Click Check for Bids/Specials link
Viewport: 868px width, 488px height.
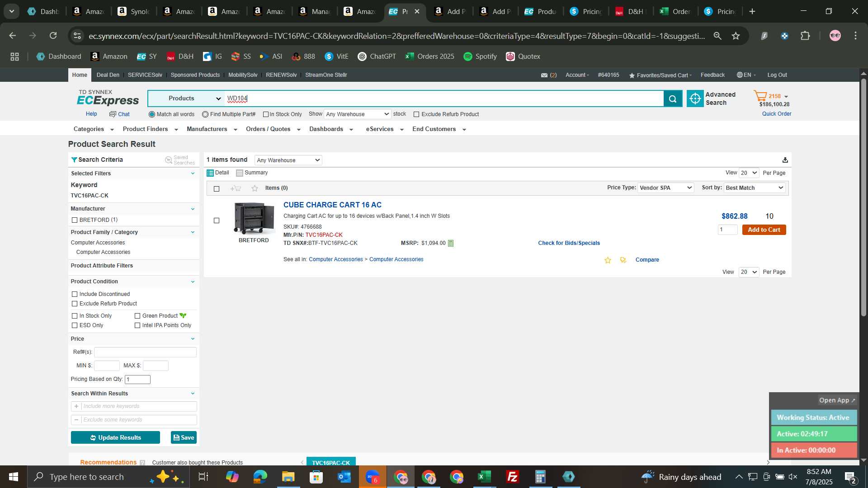click(569, 243)
